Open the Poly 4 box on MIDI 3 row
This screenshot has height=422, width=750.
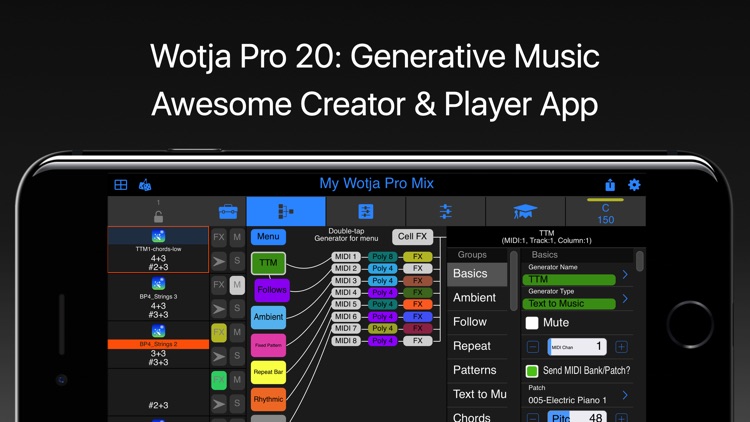383,280
